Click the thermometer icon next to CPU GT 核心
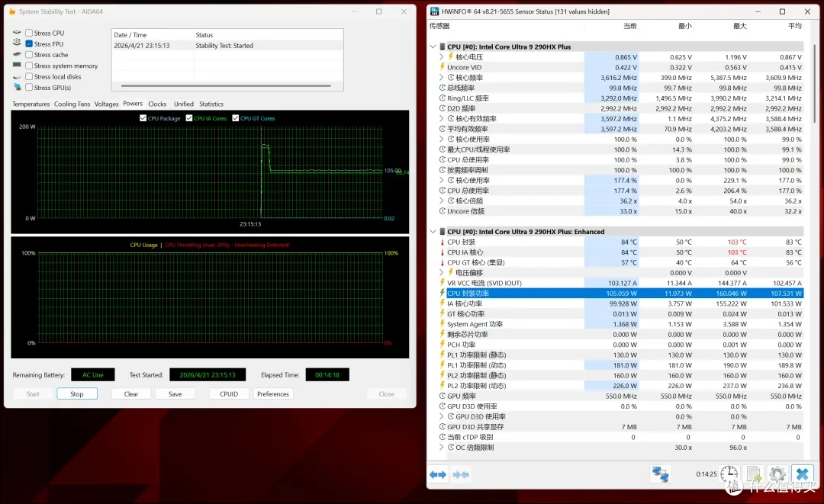This screenshot has width=824, height=504. (x=442, y=262)
